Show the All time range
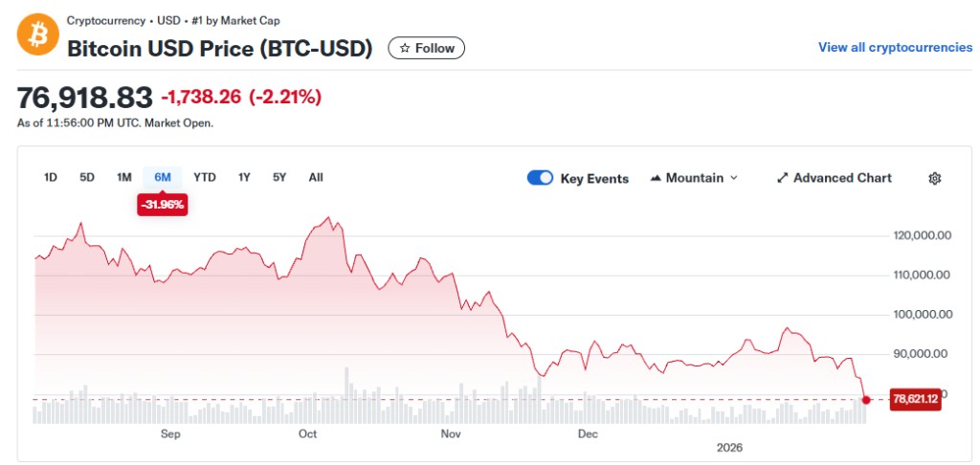Viewport: 980px width, 465px height. (x=316, y=177)
